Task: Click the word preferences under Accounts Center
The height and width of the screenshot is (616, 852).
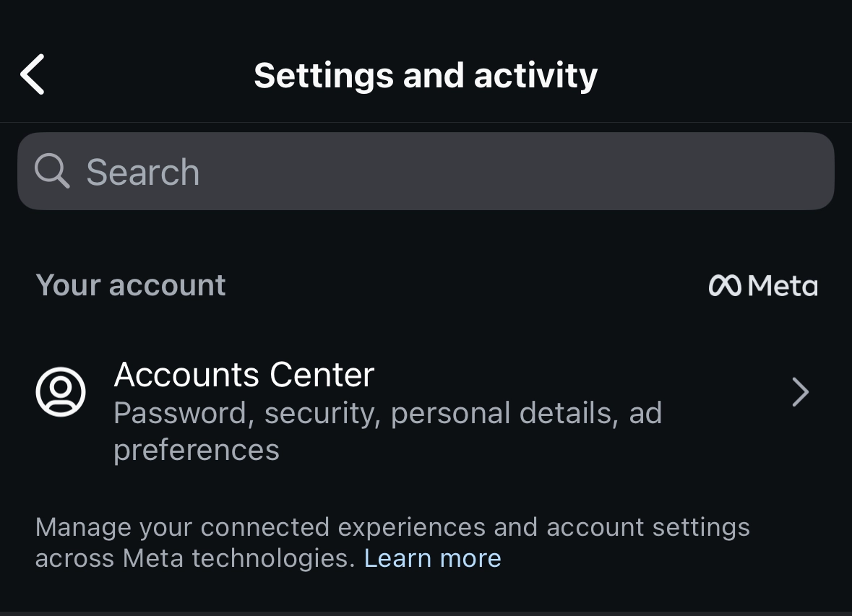Action: tap(197, 450)
